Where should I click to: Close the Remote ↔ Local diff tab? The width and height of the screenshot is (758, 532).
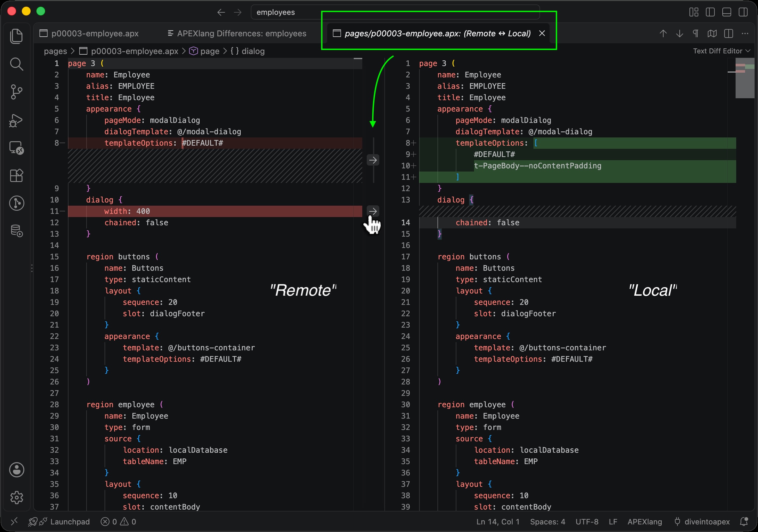coord(542,33)
